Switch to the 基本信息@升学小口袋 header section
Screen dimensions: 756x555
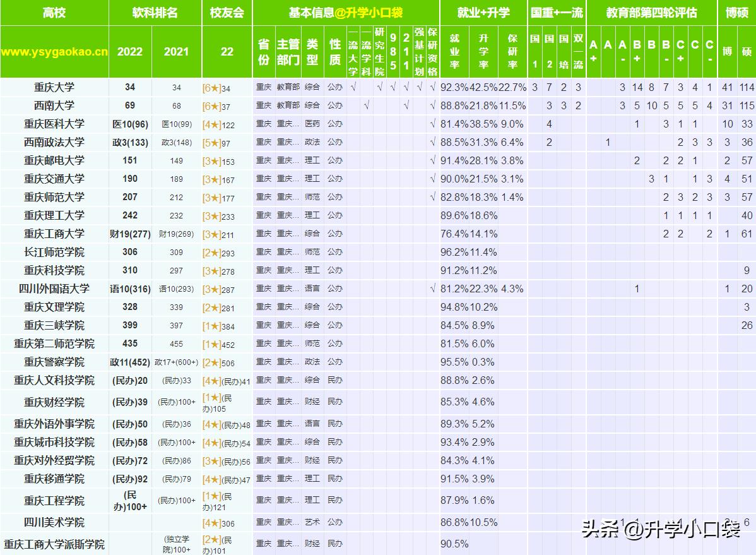tap(347, 11)
